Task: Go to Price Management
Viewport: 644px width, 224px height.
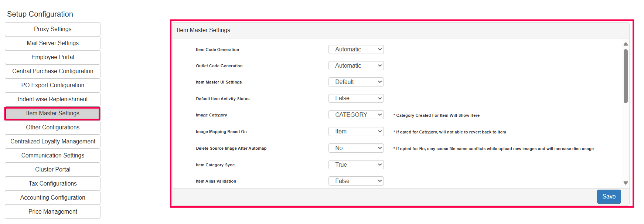Action: [52, 212]
